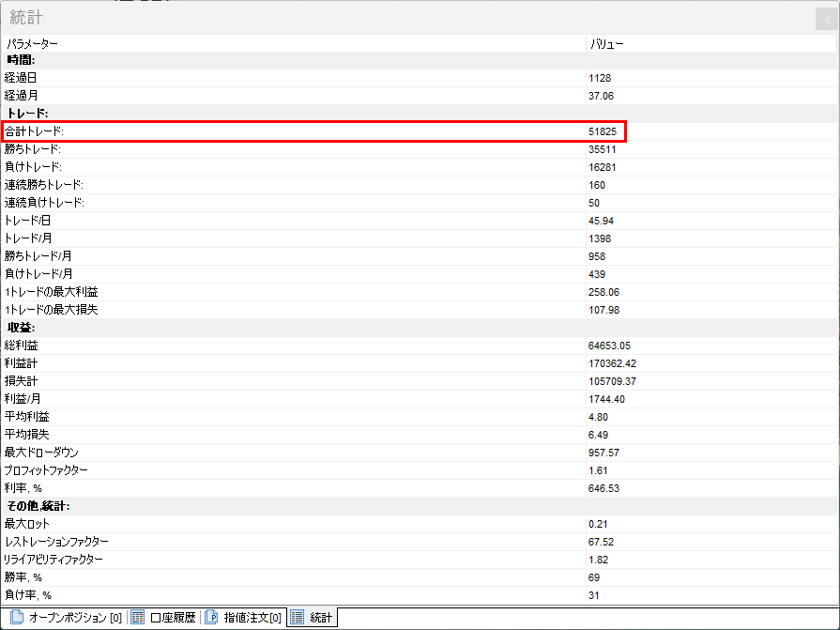Select the highlighted 合計トレード row

click(313, 131)
